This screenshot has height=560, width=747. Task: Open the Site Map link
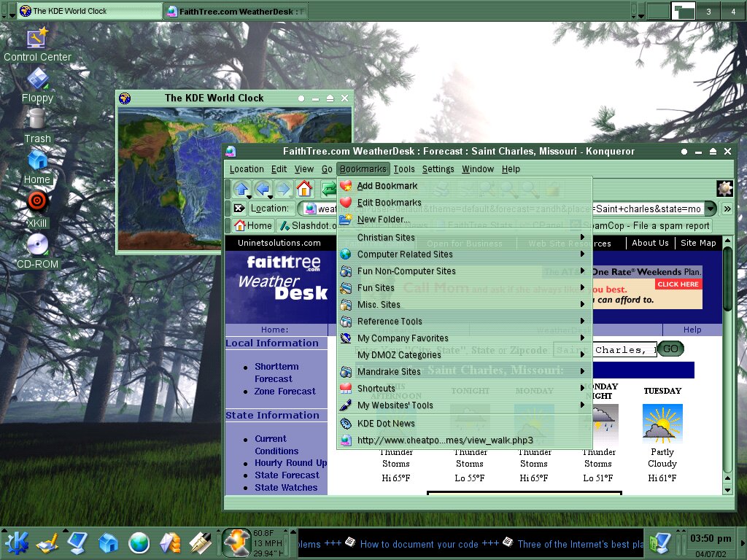pos(698,243)
